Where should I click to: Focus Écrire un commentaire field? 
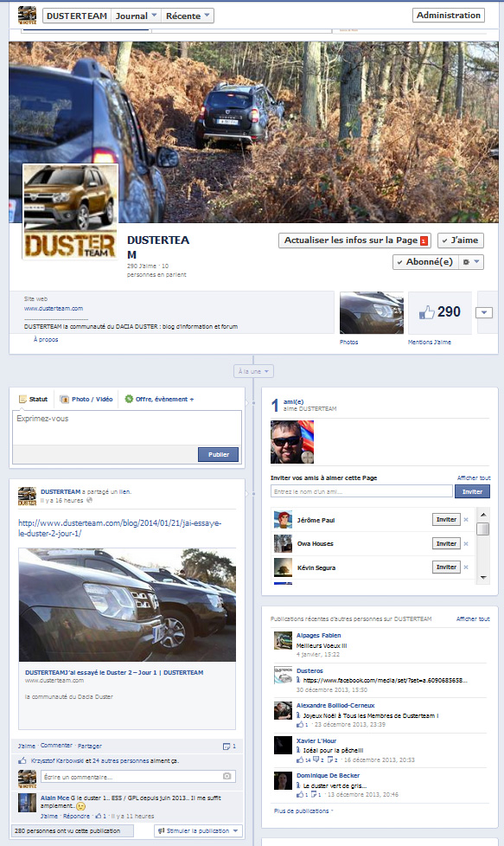138,777
